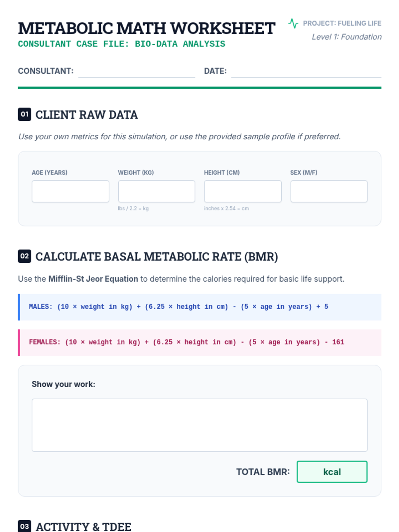The image size is (399, 532).
Task: Click the Show your work text area
Action: point(199,425)
